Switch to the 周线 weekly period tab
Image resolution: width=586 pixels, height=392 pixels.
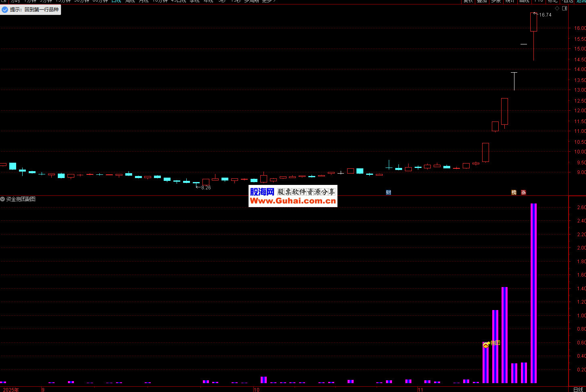130,1
